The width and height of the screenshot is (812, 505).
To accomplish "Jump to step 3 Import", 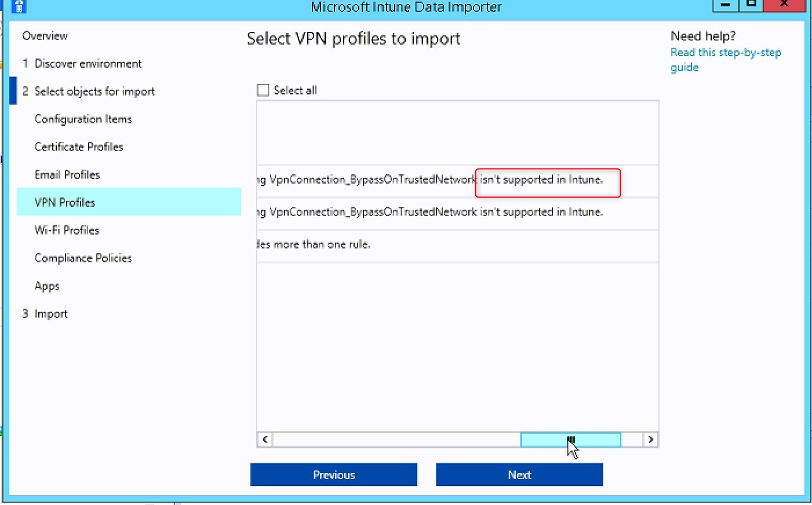I will pos(45,314).
